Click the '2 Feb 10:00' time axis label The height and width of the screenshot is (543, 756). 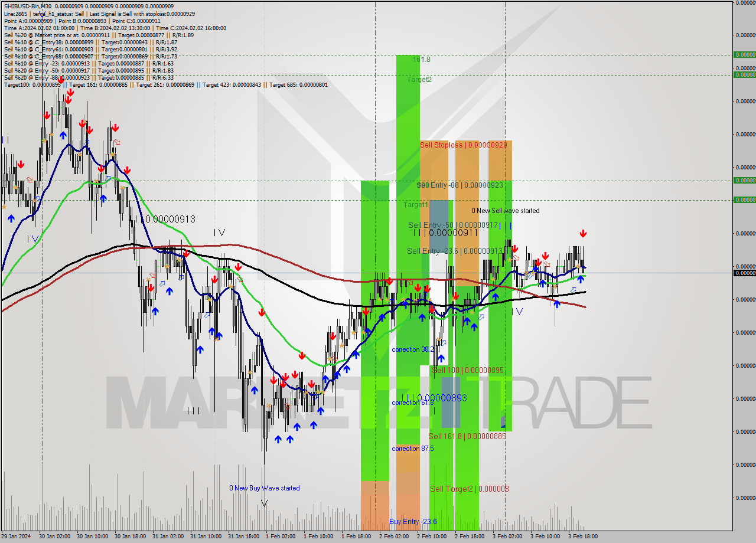tap(432, 537)
